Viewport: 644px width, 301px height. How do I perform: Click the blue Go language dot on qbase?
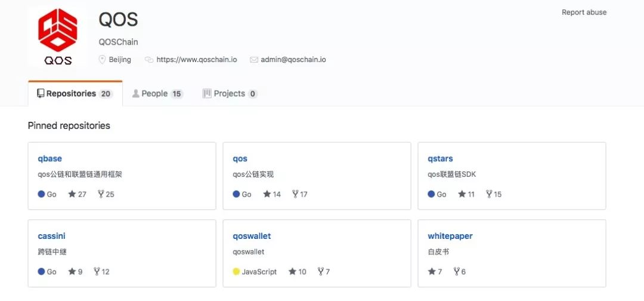[41, 194]
